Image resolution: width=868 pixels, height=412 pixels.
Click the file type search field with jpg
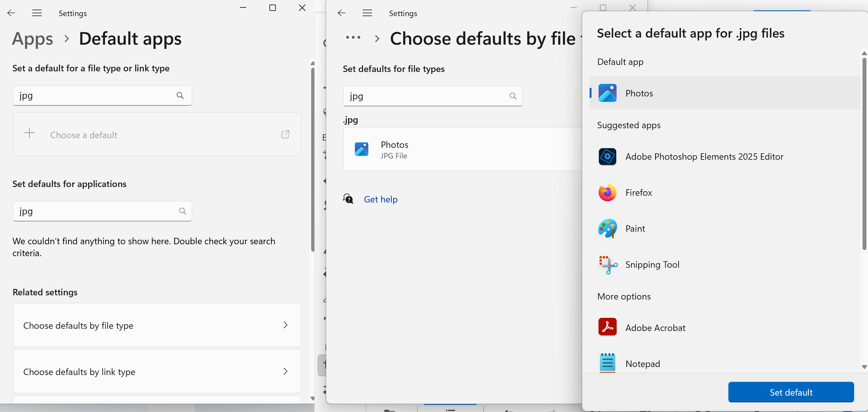click(425, 96)
